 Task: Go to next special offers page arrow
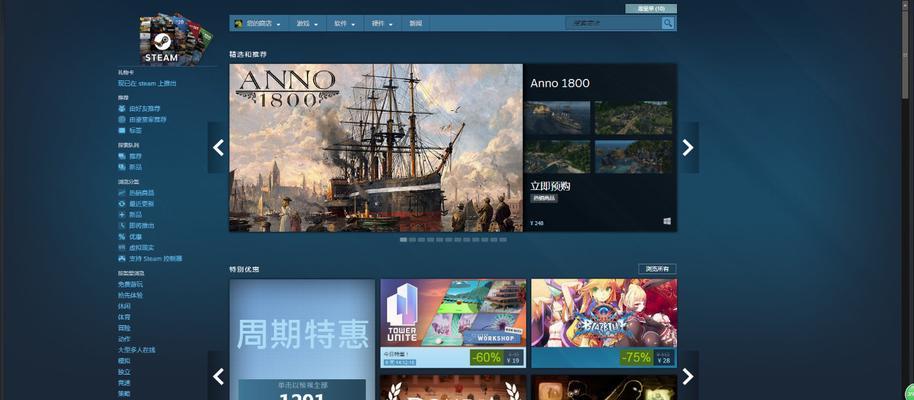tap(688, 376)
